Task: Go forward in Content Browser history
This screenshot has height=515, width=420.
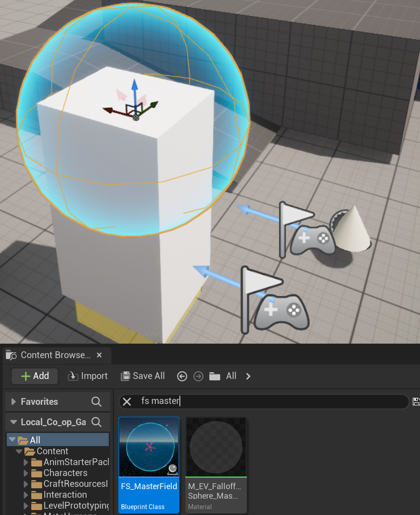Action: (198, 376)
